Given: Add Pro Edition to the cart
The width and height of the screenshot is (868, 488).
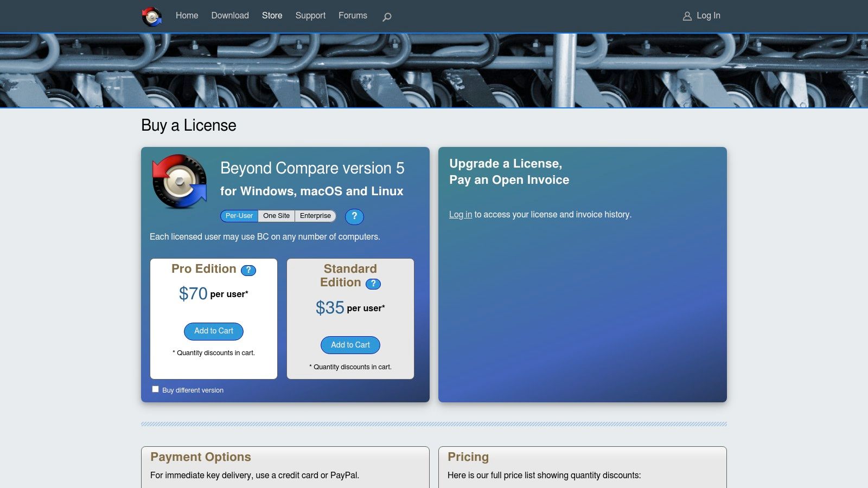Looking at the screenshot, I should (x=213, y=331).
